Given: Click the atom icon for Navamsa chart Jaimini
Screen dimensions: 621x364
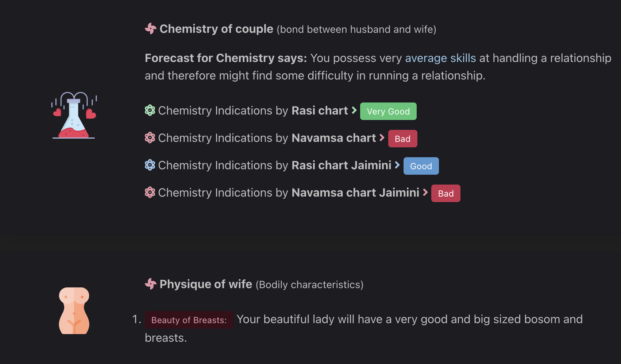Looking at the screenshot, I should tap(150, 192).
